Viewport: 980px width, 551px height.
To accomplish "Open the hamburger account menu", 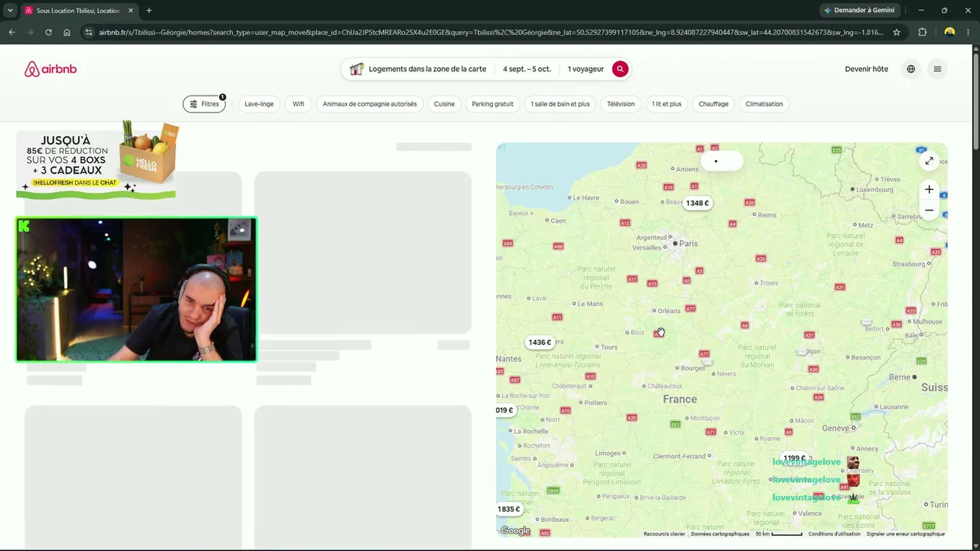I will pyautogui.click(x=937, y=69).
